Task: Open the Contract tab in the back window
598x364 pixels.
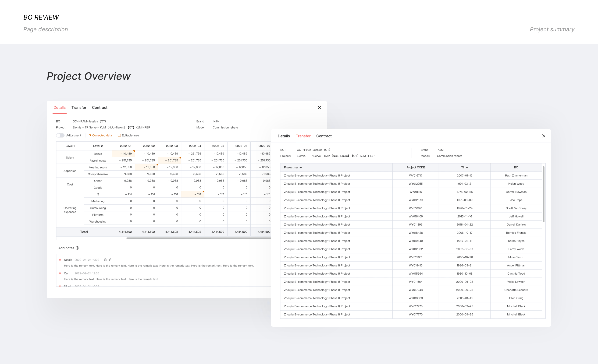Action: (x=100, y=107)
